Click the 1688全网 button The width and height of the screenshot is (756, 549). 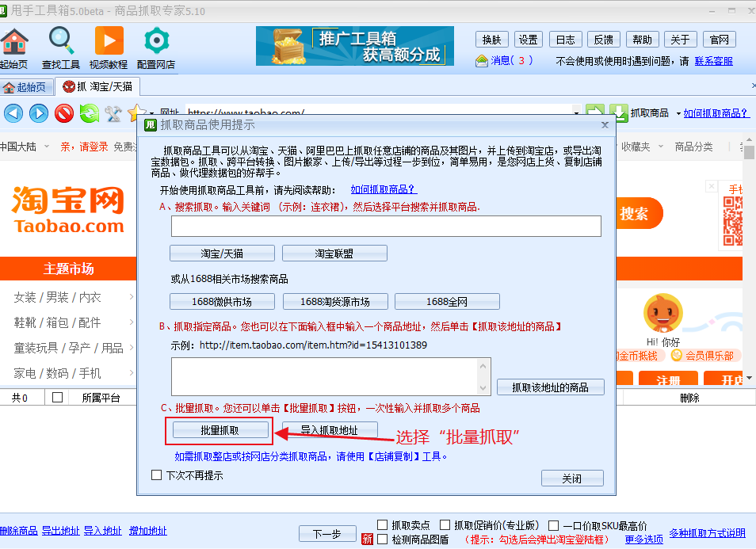click(x=447, y=302)
